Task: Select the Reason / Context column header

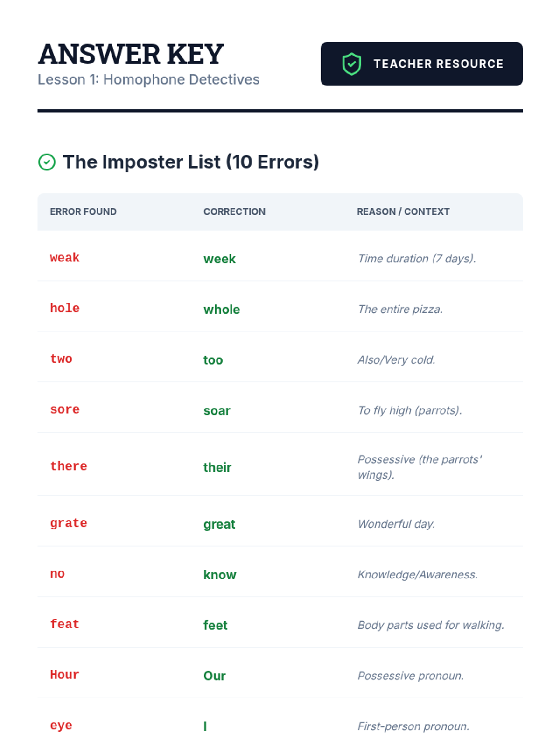Action: (x=403, y=211)
